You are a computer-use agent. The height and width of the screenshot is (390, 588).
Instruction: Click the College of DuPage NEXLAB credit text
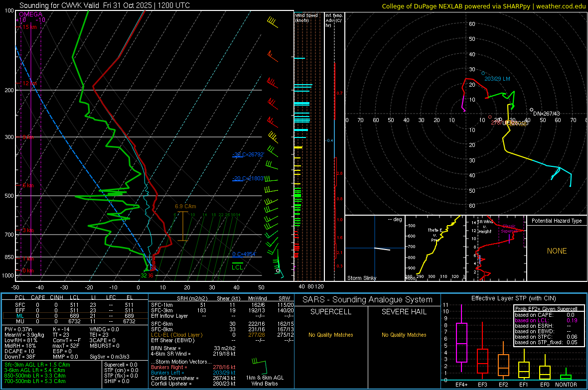click(483, 6)
